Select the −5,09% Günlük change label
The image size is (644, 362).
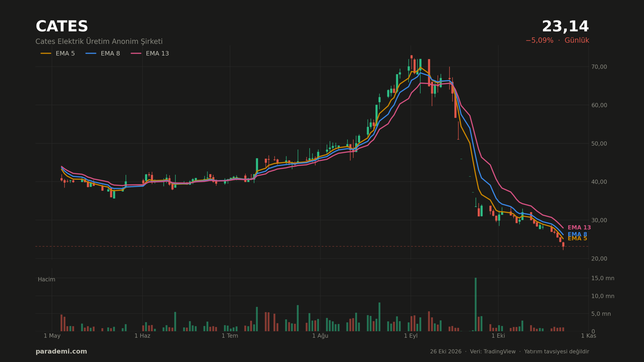click(x=557, y=41)
